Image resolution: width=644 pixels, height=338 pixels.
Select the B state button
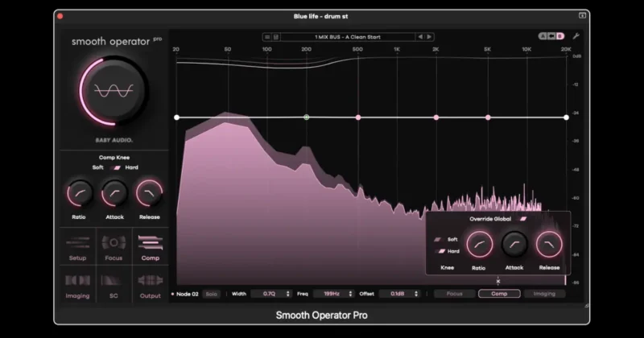coord(559,36)
